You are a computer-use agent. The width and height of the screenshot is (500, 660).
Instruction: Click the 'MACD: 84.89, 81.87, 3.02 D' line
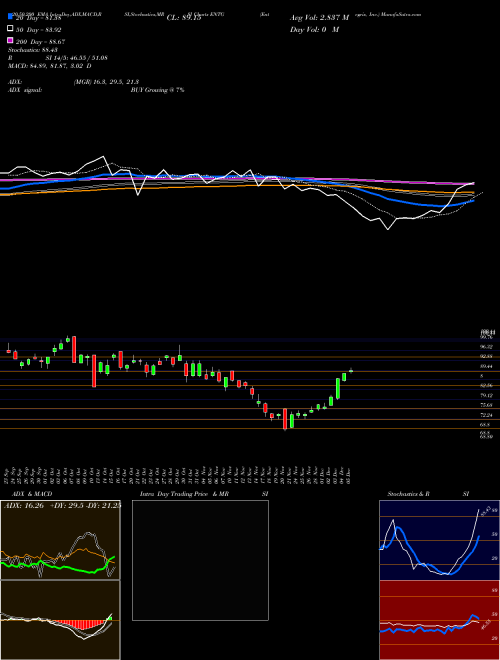[50, 66]
